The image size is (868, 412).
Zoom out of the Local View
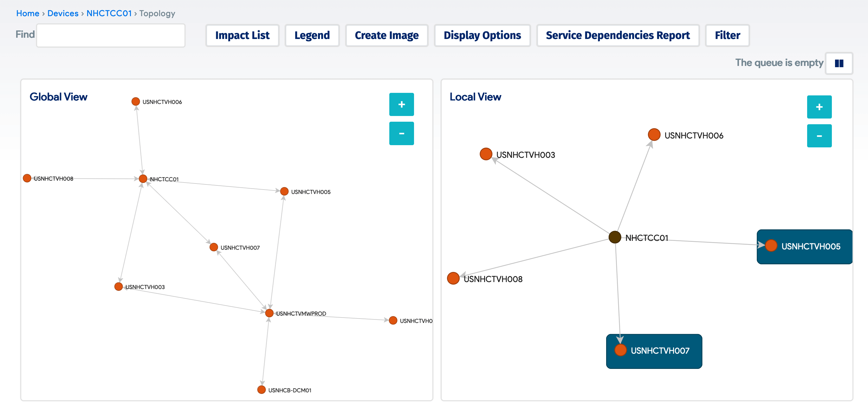click(819, 135)
